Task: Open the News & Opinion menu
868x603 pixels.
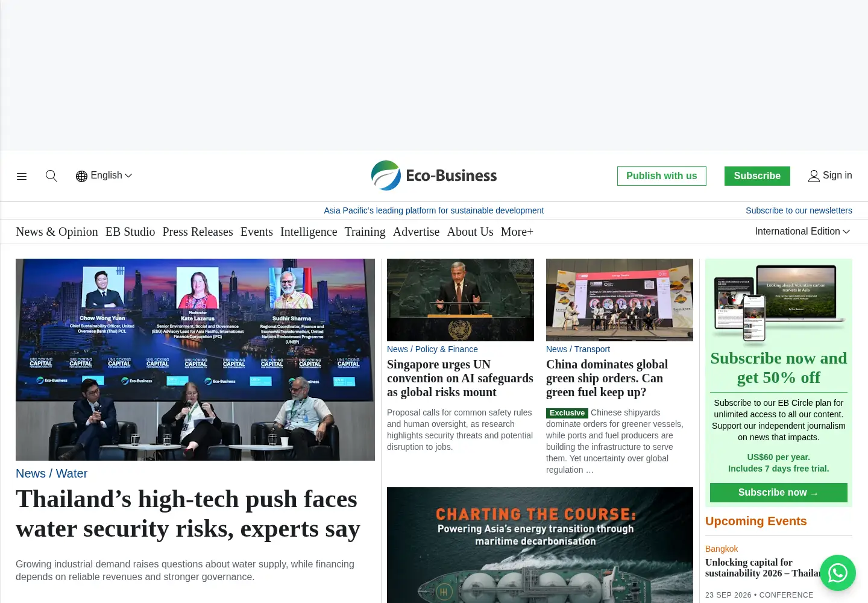Action: 57,232
